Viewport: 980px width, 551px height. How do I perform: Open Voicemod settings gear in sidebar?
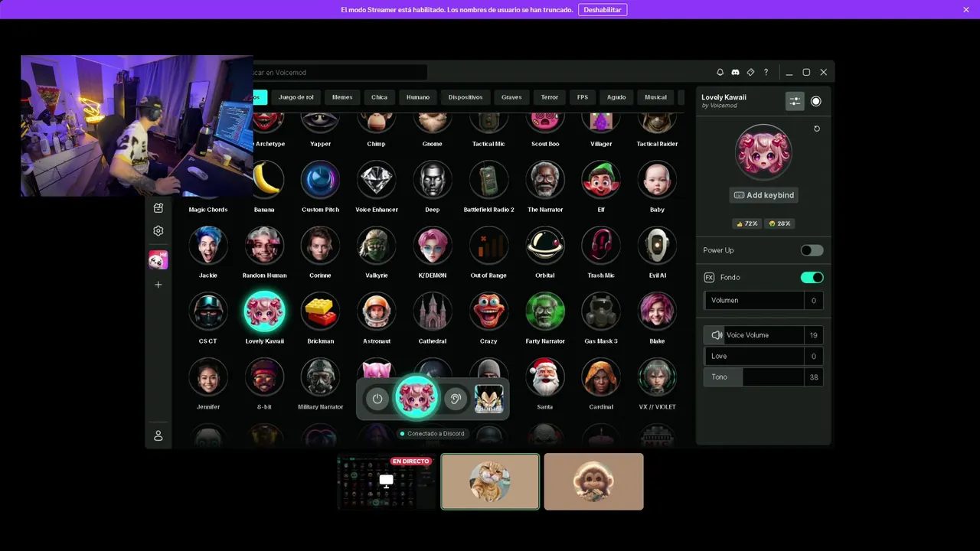click(x=158, y=230)
